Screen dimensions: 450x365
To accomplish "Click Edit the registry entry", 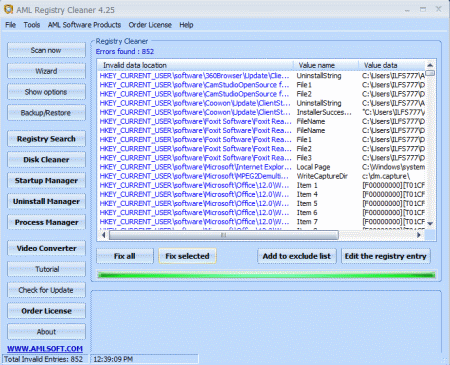I will pos(386,256).
